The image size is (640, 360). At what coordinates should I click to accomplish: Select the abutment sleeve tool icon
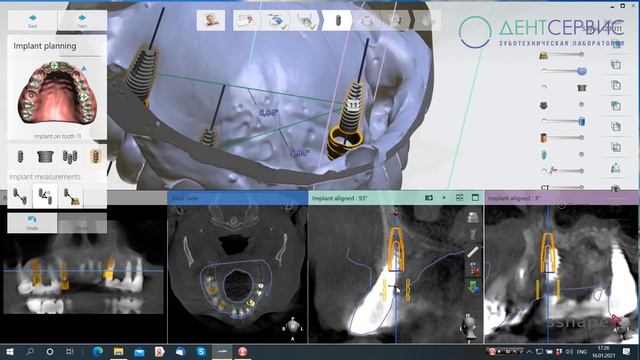click(45, 156)
